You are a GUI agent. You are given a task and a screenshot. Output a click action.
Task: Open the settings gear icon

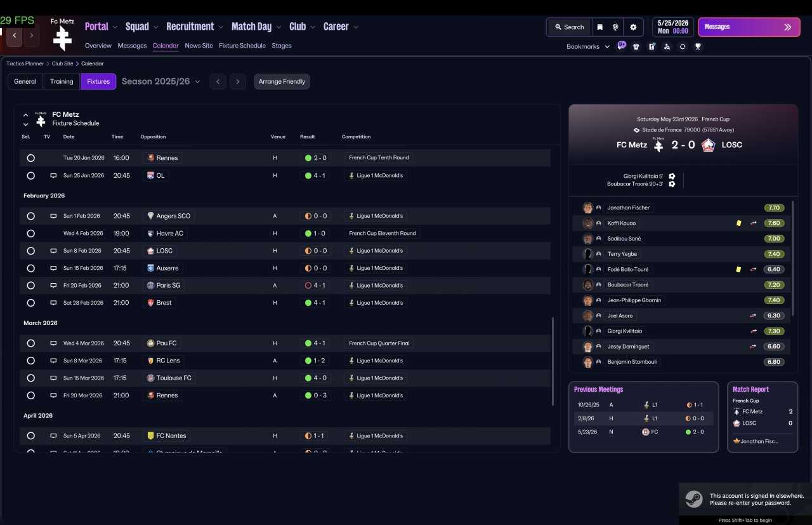click(x=632, y=27)
